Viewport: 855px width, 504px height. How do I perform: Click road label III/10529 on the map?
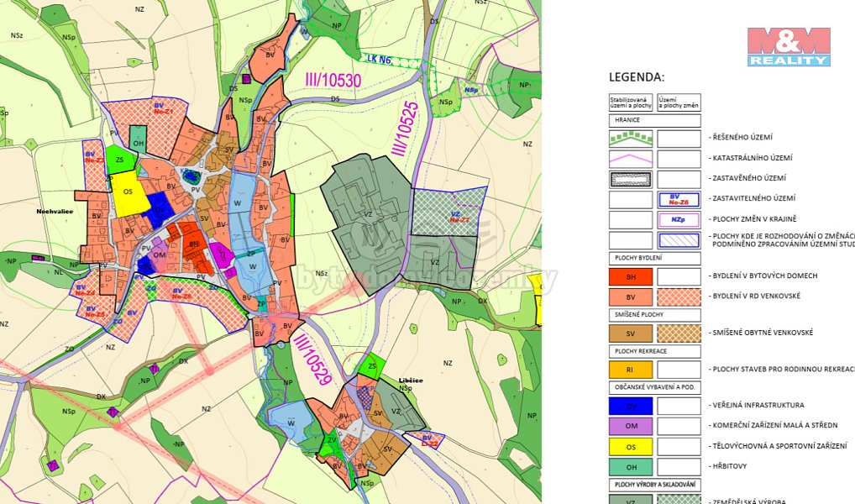312,360
